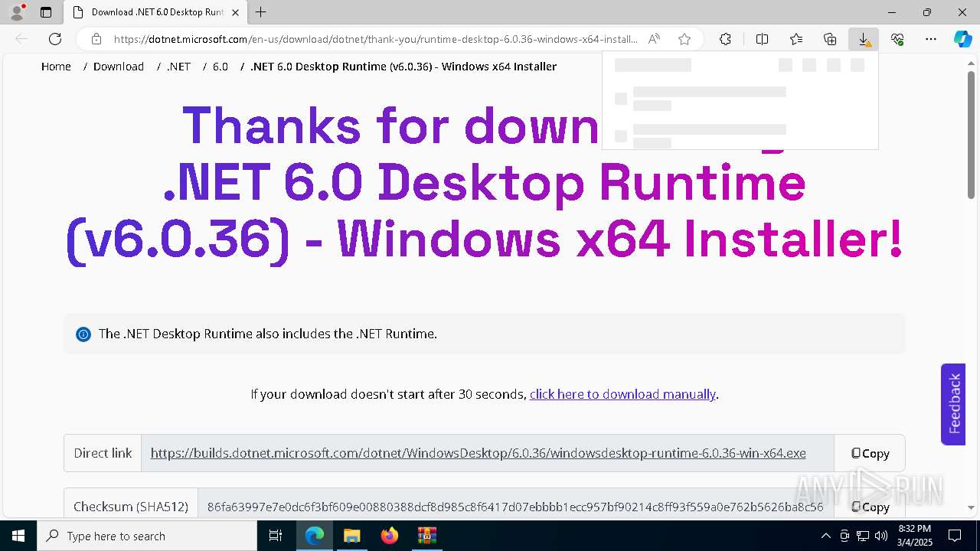This screenshot has width=980, height=551.
Task: View site information via the lock icon
Action: click(96, 39)
